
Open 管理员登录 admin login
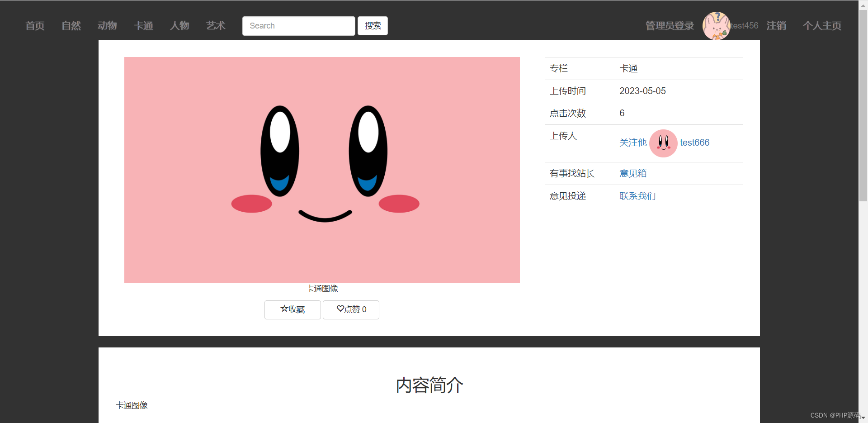[x=670, y=26]
